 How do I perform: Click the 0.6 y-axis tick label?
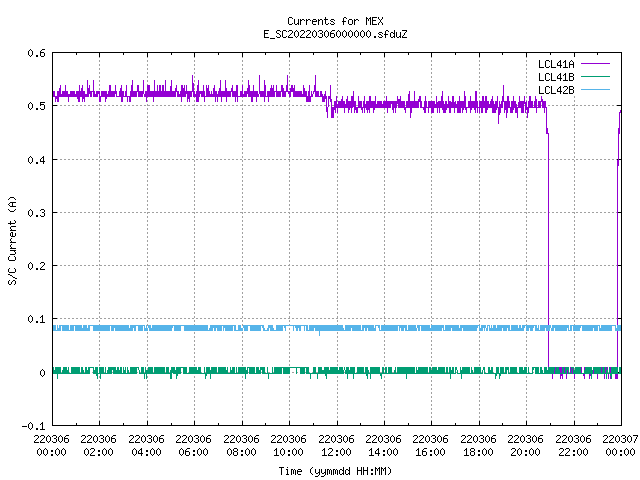pyautogui.click(x=36, y=53)
